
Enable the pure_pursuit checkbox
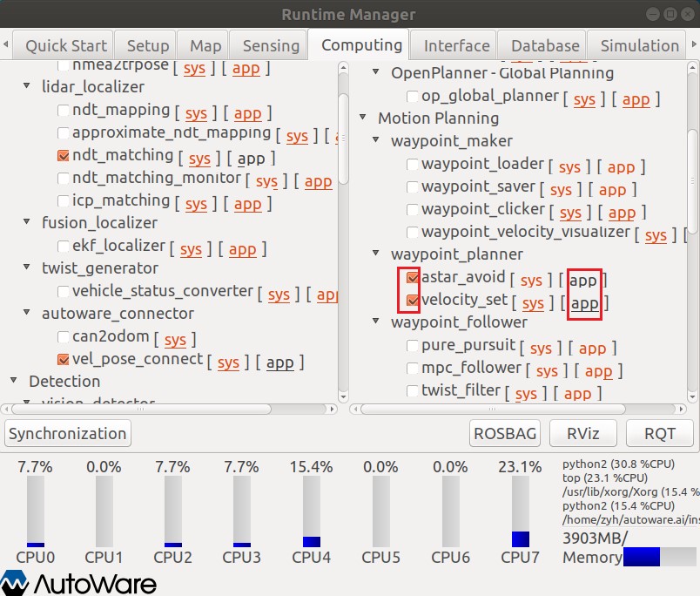pos(413,346)
